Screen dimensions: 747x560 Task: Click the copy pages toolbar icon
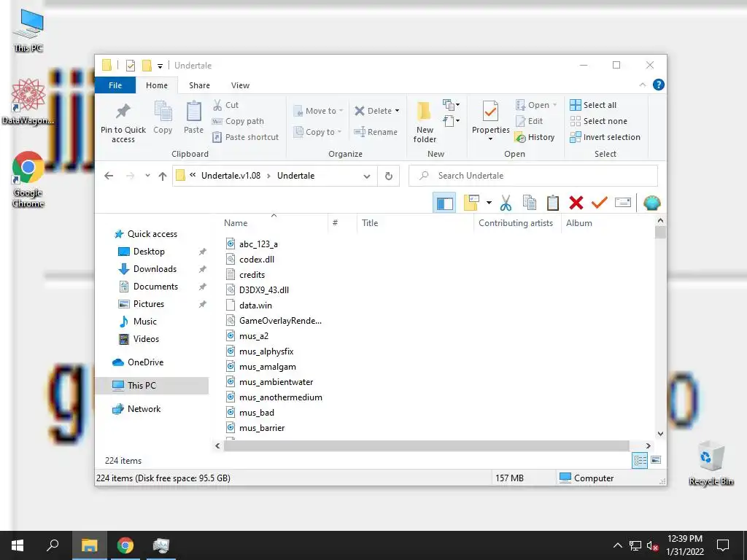pos(530,203)
